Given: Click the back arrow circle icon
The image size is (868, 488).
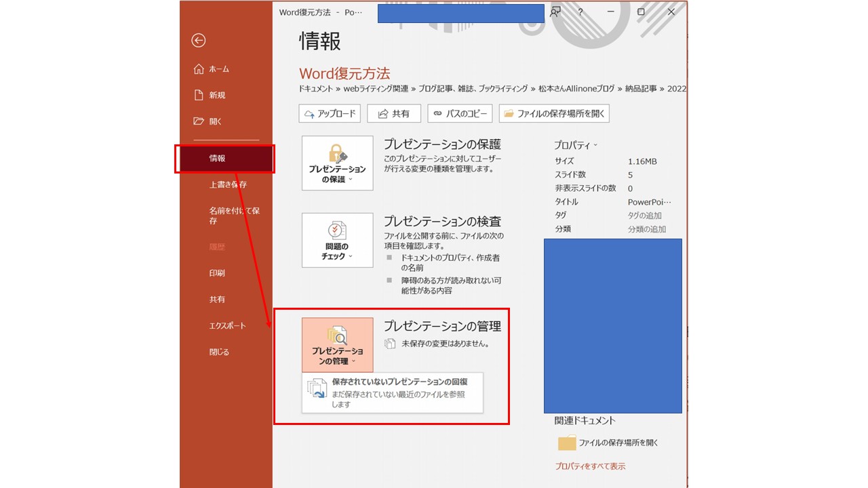Looking at the screenshot, I should tap(198, 41).
